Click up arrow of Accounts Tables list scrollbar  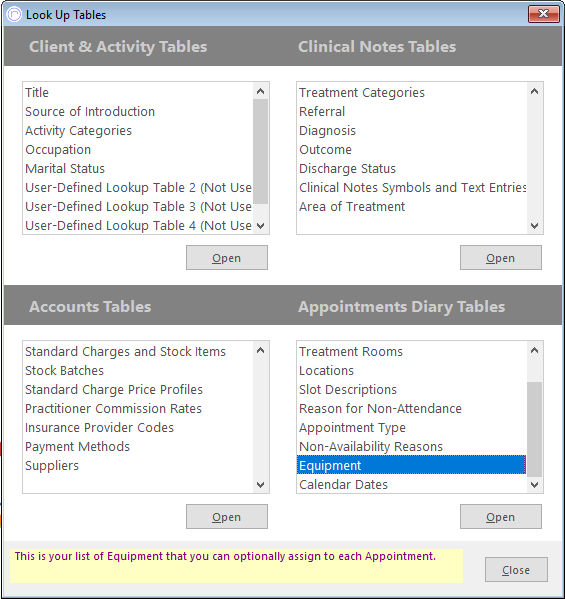tap(261, 350)
